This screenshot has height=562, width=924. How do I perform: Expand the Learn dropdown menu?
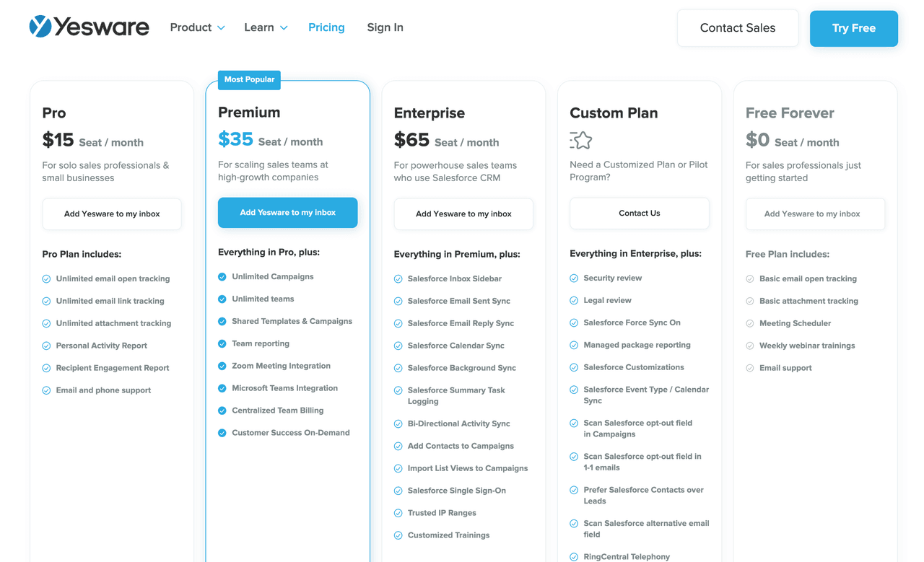266,27
